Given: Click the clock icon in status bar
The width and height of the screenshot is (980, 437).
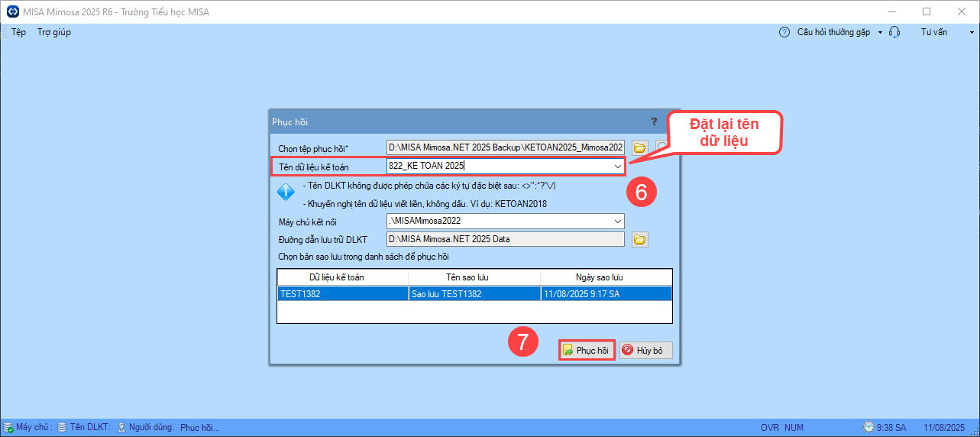Looking at the screenshot, I should pos(868,427).
